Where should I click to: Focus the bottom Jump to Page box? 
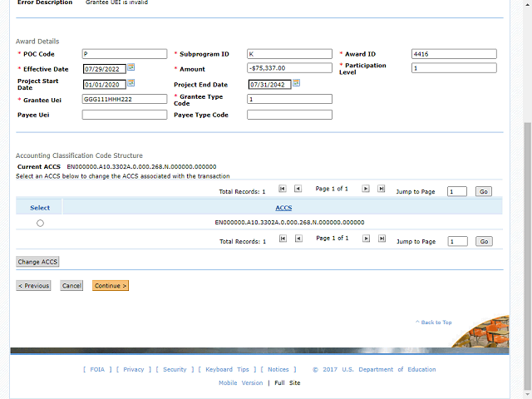pos(458,242)
